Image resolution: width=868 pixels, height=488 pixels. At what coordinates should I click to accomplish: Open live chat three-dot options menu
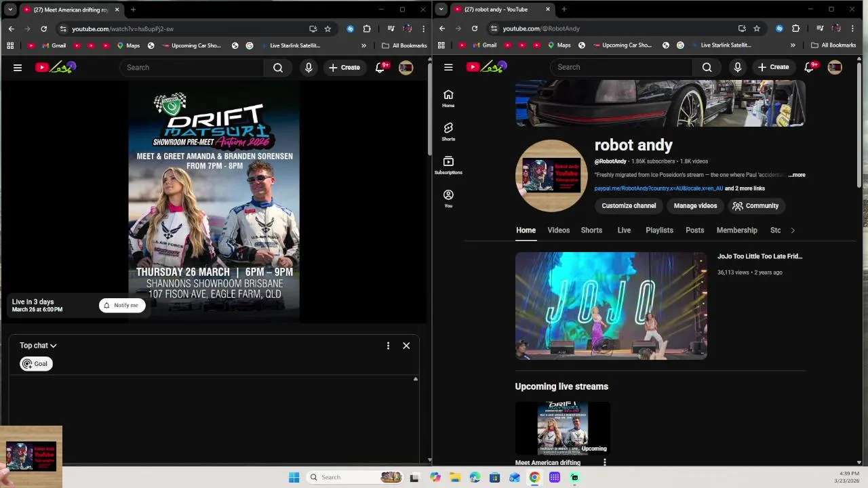click(388, 346)
